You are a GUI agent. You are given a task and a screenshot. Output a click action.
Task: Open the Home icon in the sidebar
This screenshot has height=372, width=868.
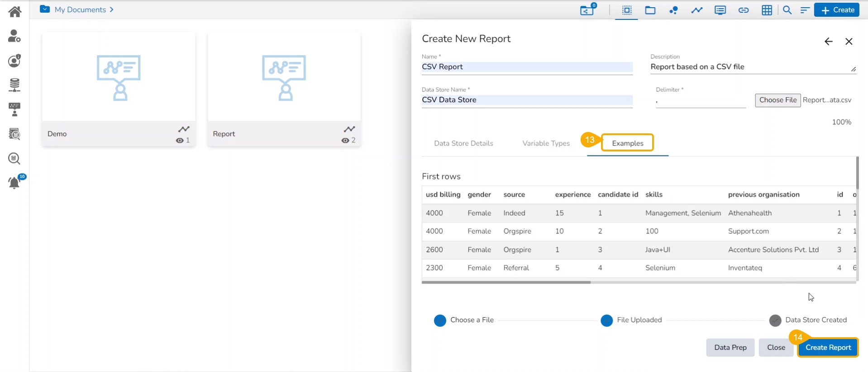(x=14, y=11)
